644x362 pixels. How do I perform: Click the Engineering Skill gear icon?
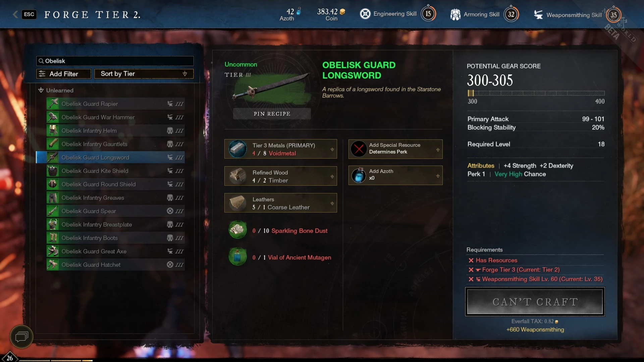coord(365,14)
